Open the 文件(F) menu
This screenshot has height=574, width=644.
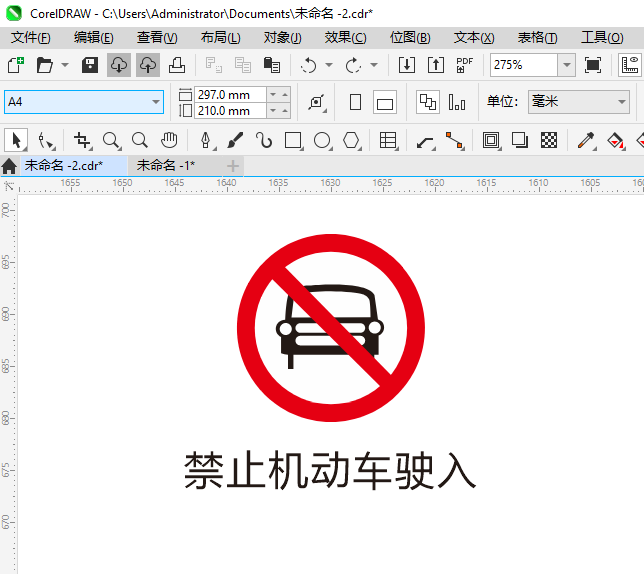[x=31, y=38]
